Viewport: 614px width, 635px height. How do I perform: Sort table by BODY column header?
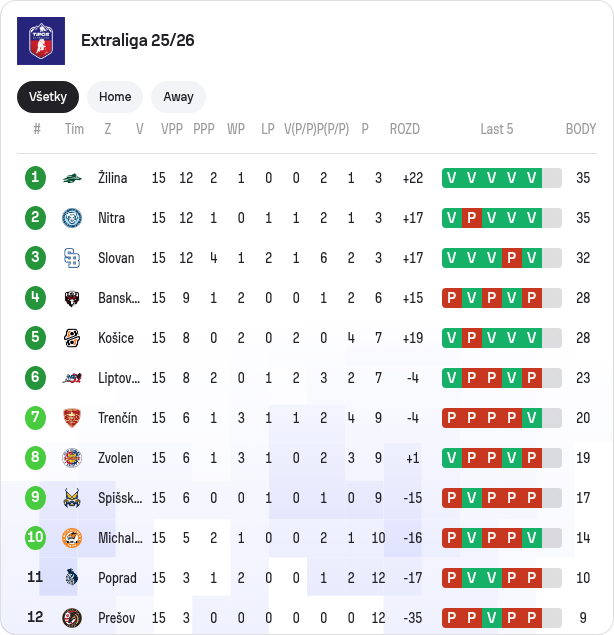tap(581, 129)
